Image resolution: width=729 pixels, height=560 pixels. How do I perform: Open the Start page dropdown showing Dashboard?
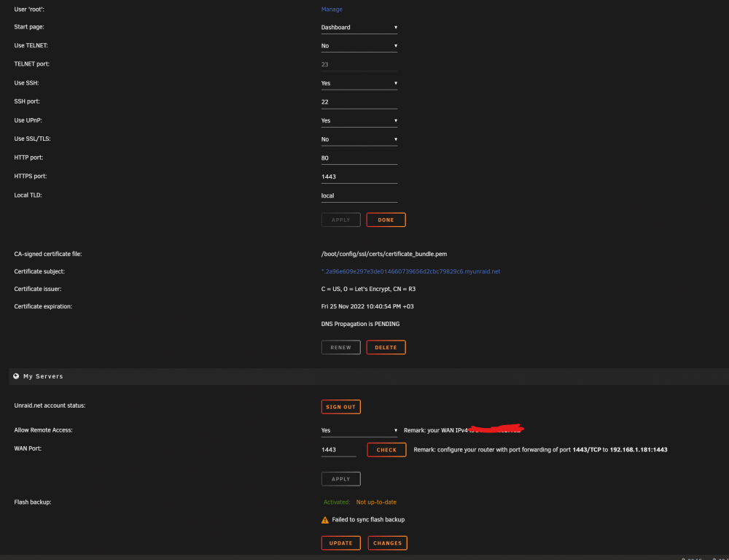359,28
